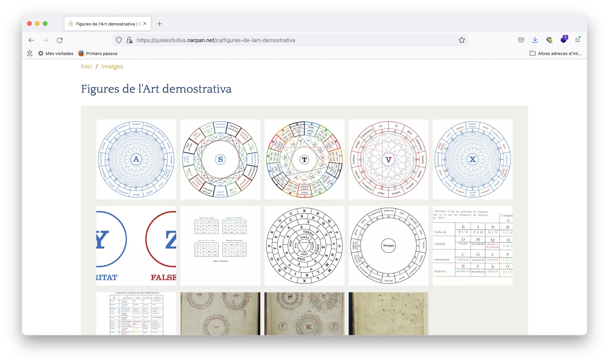Open the Més visitades bookmarks folder
Viewport: 609px width, 364px height.
(56, 53)
